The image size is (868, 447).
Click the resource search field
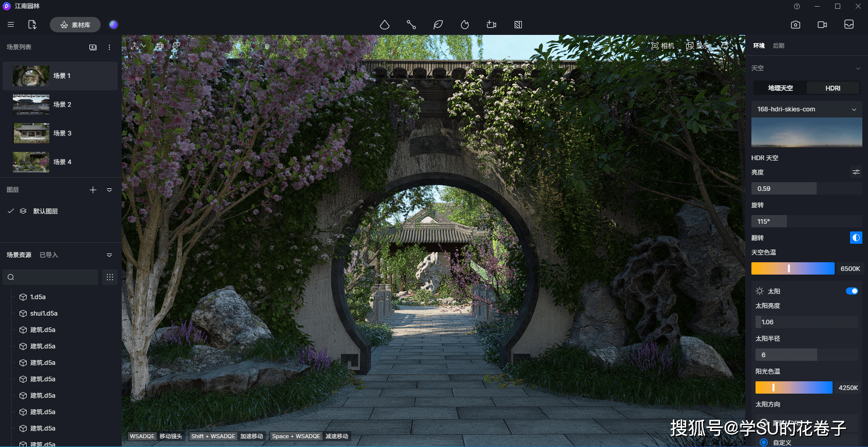coord(50,277)
